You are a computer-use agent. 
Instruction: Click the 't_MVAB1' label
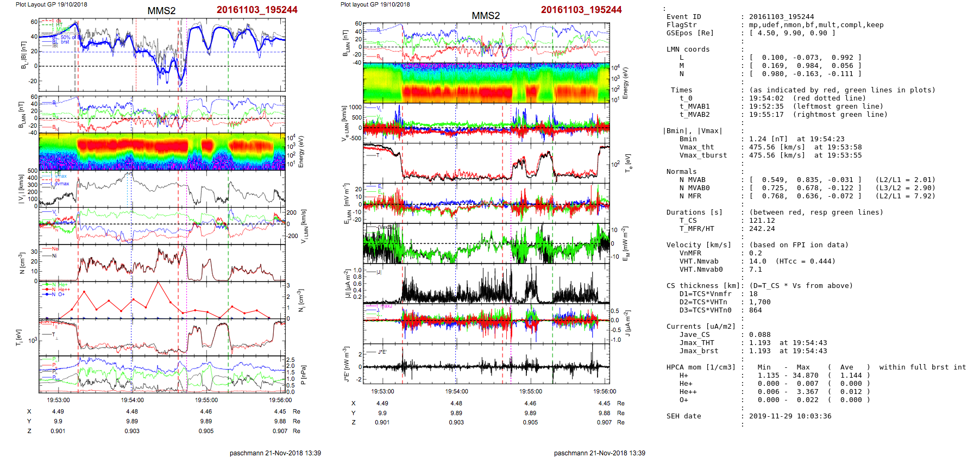694,107
